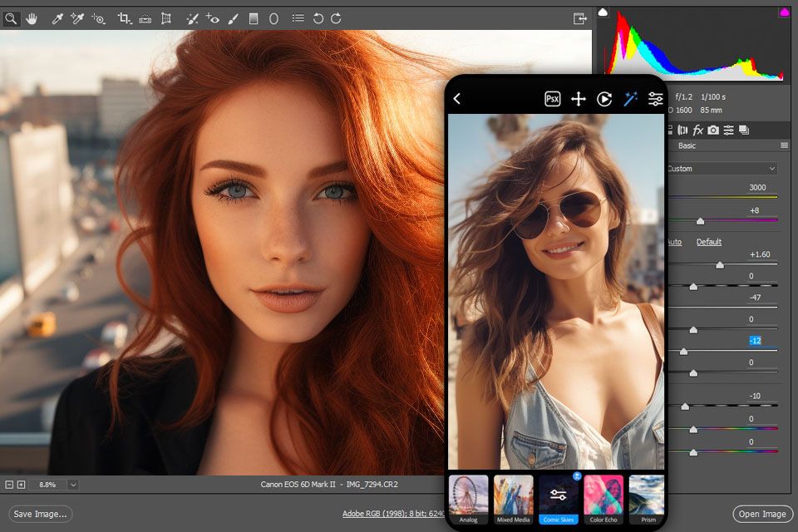Select the Adjustment Brush tool
Screen dimensions: 798x532
pos(231,17)
